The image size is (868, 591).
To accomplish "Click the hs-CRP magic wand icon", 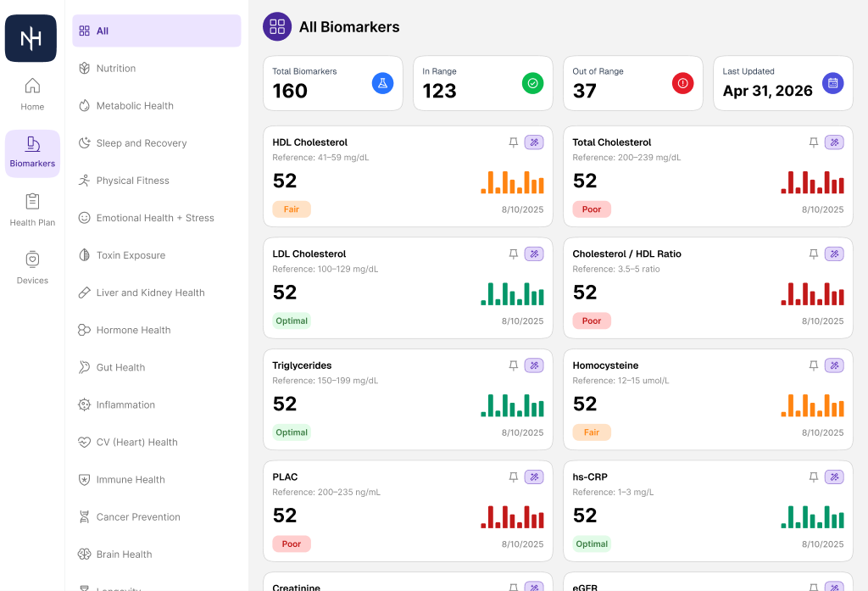I will (x=834, y=477).
